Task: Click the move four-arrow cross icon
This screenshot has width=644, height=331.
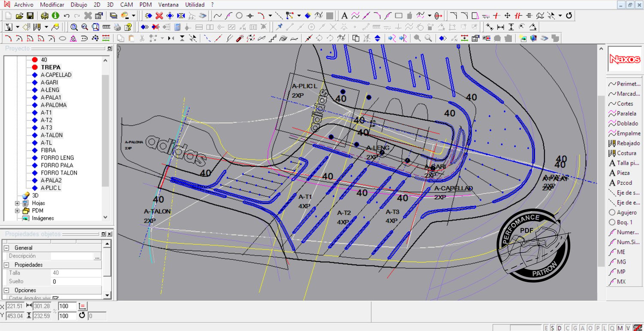Action: 507,16
